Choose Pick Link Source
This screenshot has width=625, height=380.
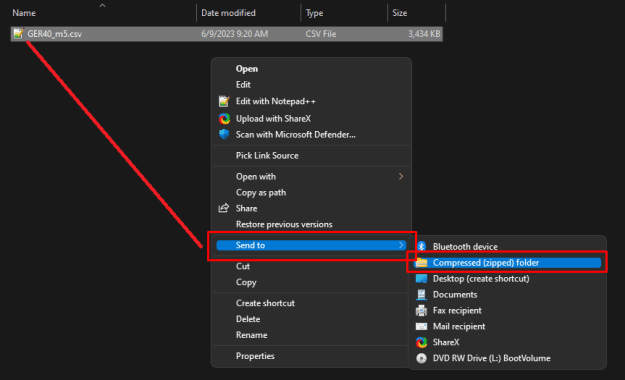click(x=267, y=156)
